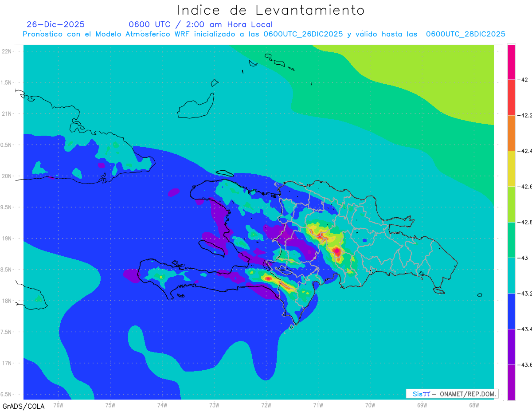The width and height of the screenshot is (532, 411).
Task: Click the "72W" longitude label
Action: coord(266,405)
